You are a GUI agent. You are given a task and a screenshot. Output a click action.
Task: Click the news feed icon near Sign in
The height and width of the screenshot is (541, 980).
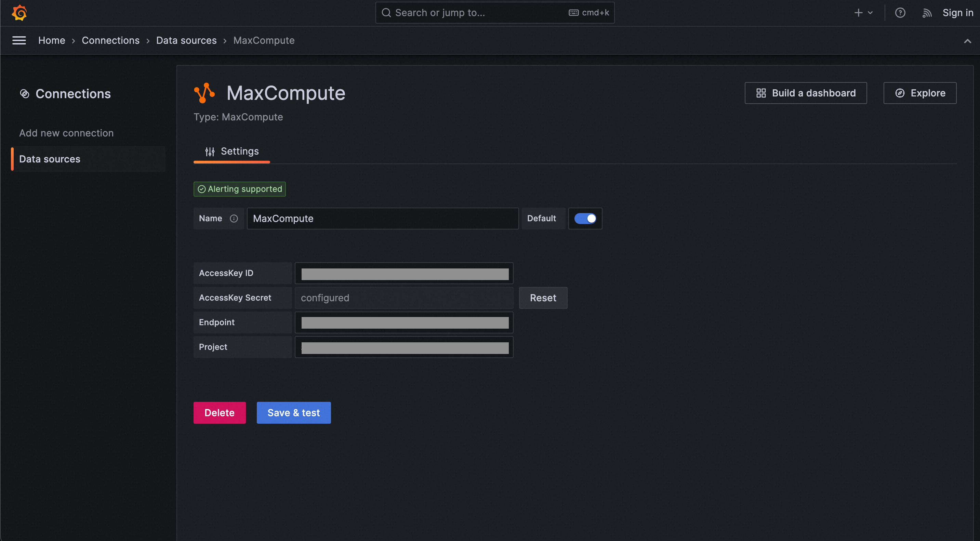pos(927,13)
